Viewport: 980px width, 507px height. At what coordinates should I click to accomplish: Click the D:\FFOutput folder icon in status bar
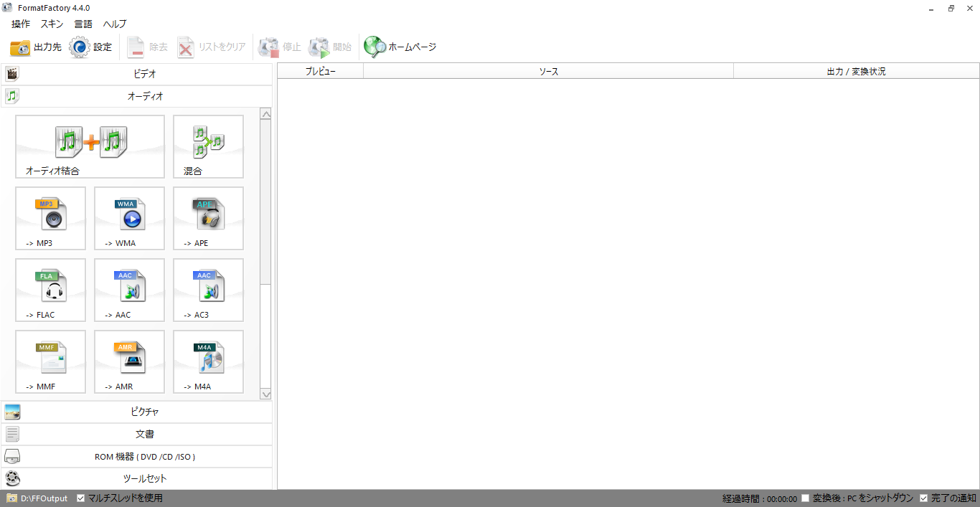(x=12, y=498)
